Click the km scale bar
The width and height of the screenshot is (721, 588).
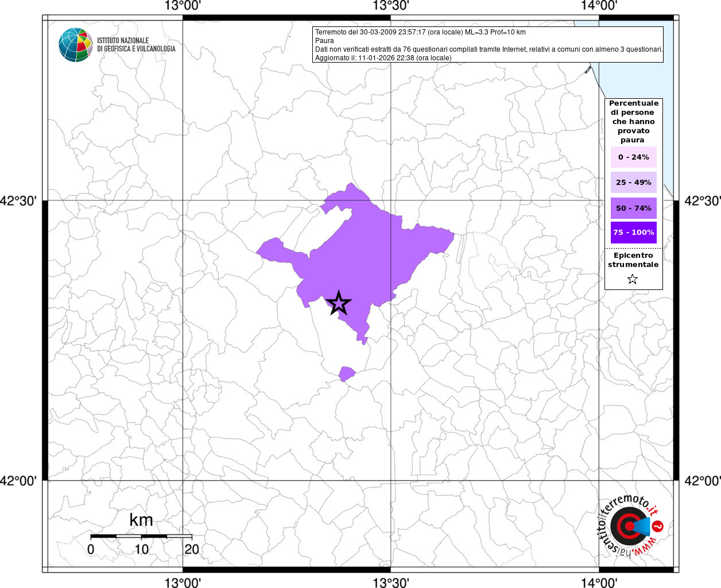pos(141,536)
